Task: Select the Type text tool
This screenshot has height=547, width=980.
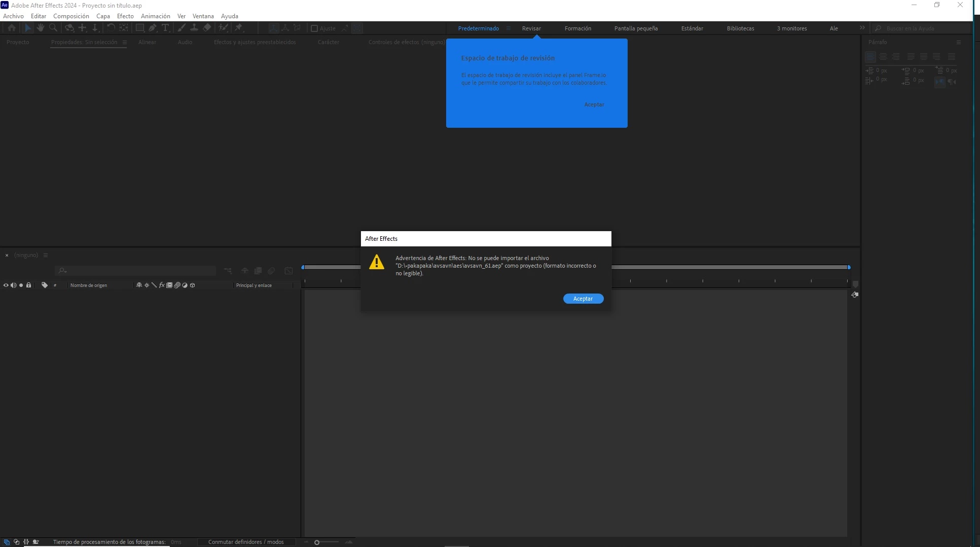Action: click(x=165, y=28)
